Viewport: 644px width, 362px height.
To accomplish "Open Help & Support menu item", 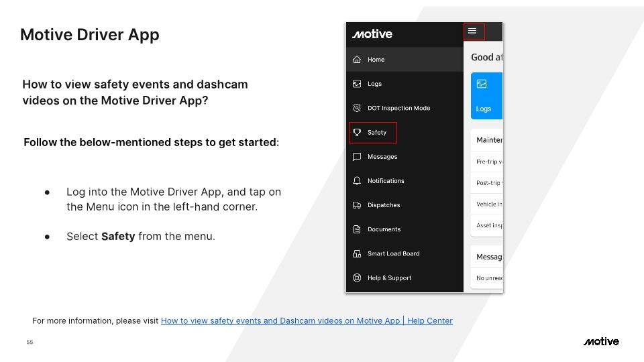I will click(405, 278).
